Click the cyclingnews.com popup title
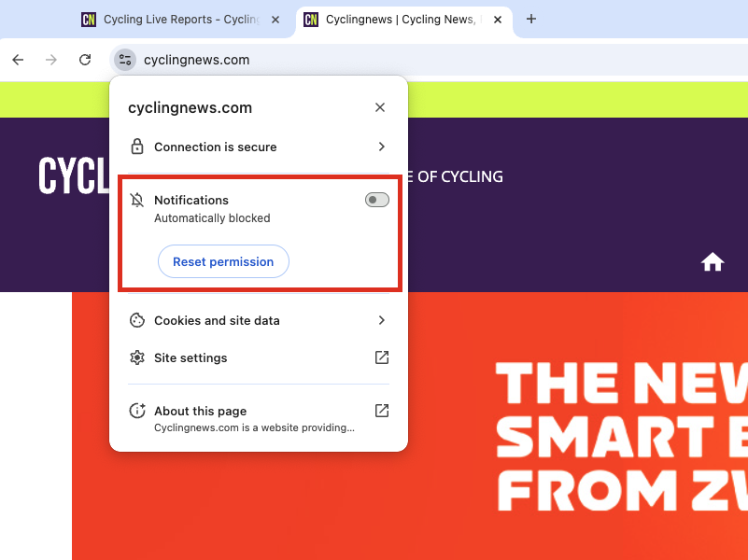The image size is (748, 560). pos(190,107)
